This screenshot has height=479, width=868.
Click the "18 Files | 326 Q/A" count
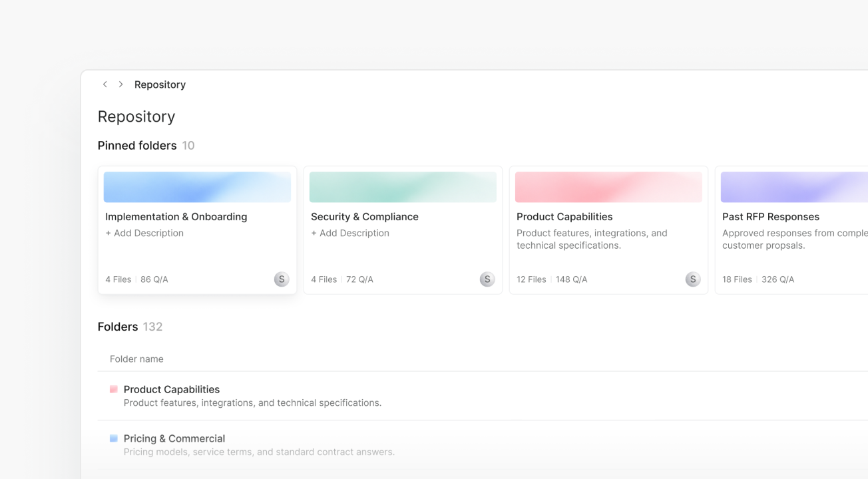pyautogui.click(x=758, y=279)
